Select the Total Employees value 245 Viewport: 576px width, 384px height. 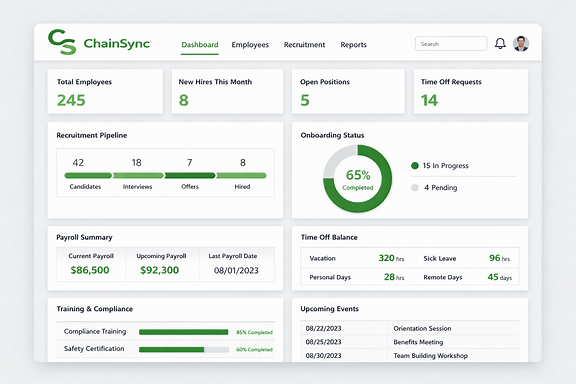(x=71, y=100)
